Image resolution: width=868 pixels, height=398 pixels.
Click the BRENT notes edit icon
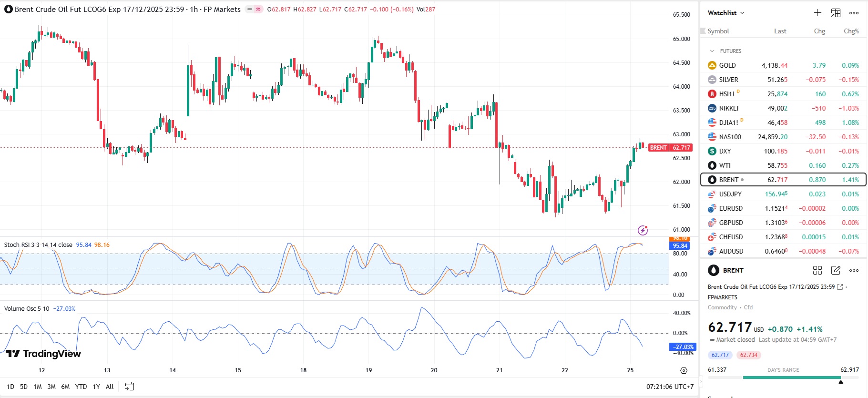836,270
